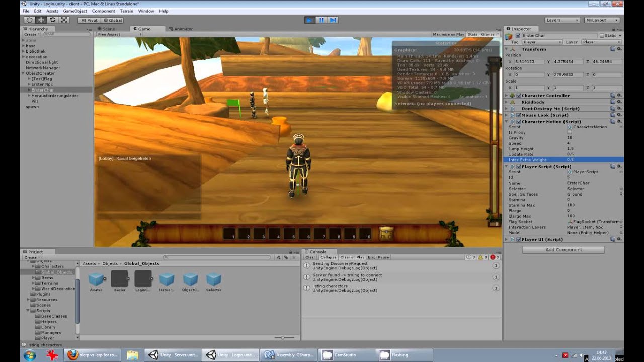
Task: Toggle ErsterChar active checkbox in Inspector
Action: coord(518,36)
